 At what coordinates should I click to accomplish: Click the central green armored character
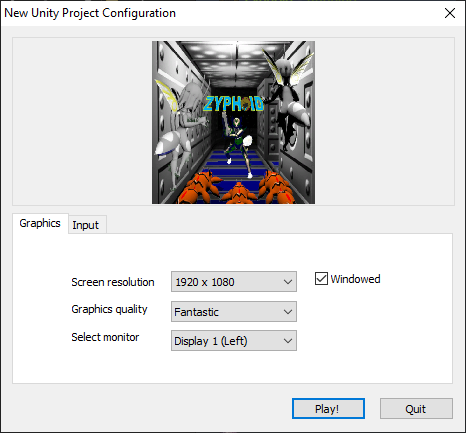pos(238,146)
